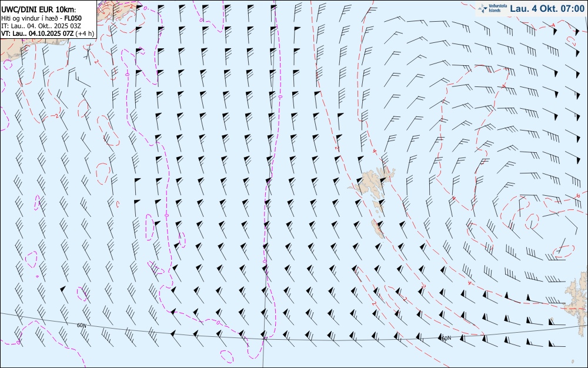The image size is (588, 368).
Task: Click the 60N label in western ocean
Action: tap(82, 325)
